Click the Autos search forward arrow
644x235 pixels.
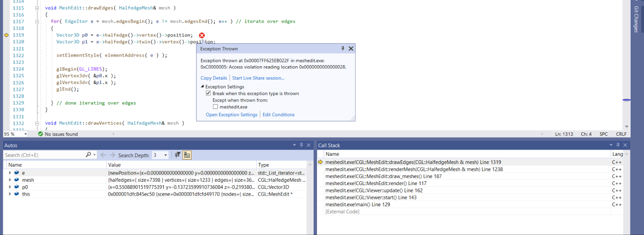[x=112, y=155]
